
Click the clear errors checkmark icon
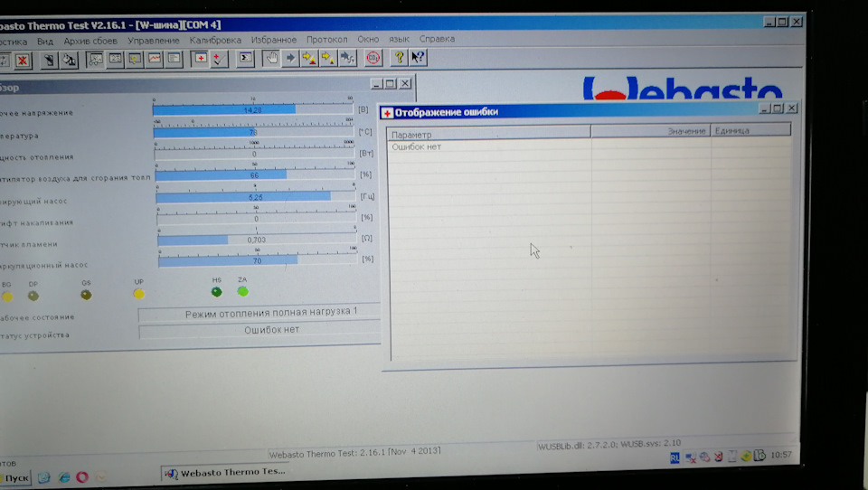220,59
